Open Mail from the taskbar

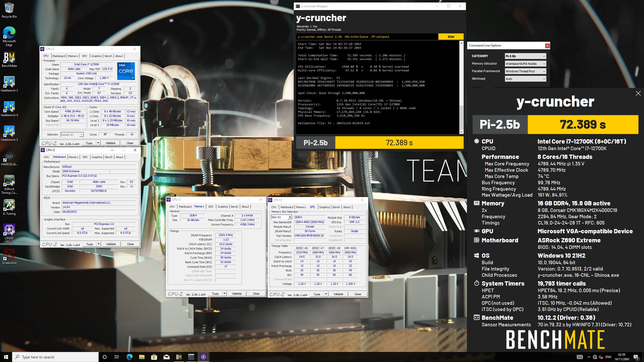(166, 357)
